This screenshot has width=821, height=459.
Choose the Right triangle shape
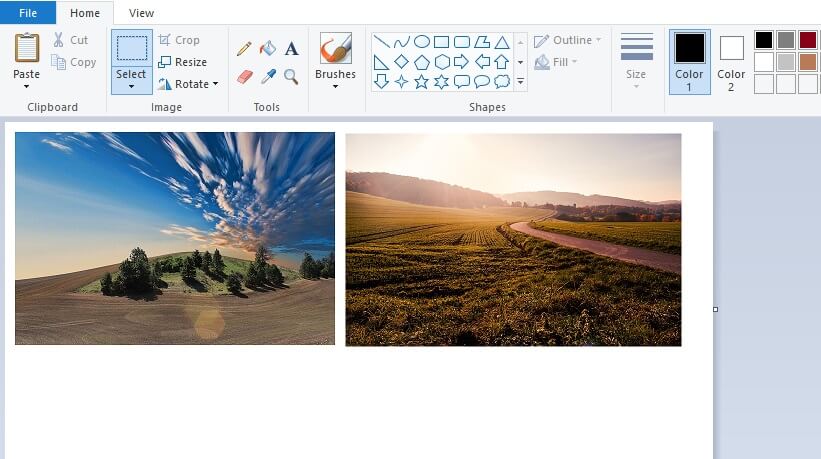381,62
